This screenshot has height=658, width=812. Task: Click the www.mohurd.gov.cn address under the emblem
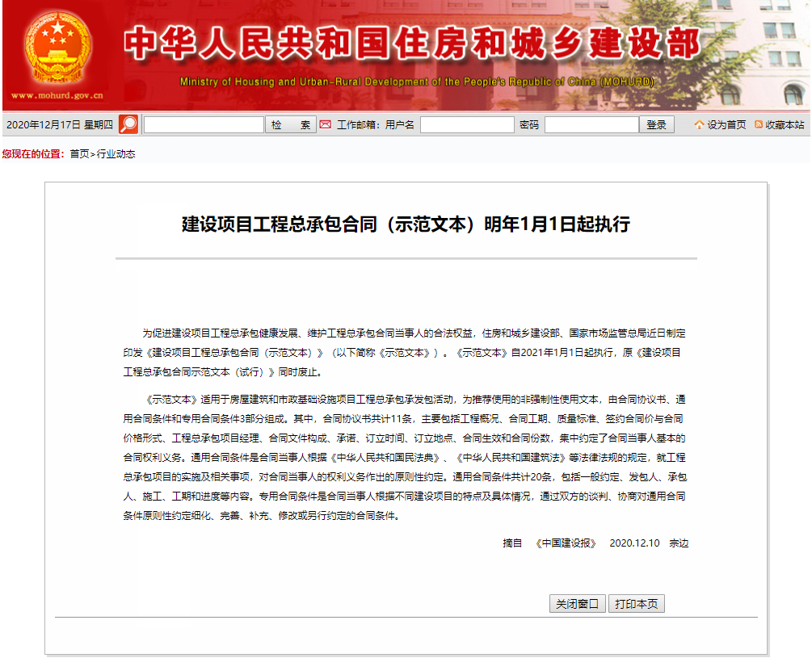point(57,95)
